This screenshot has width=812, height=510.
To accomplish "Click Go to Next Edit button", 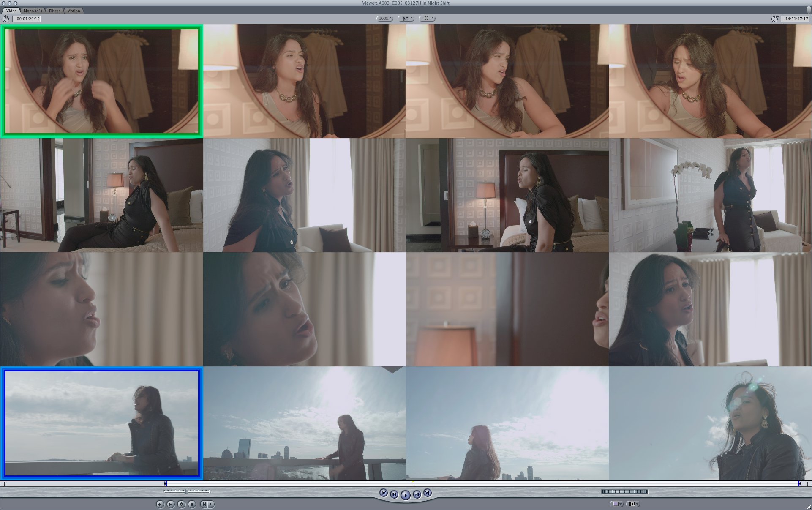I will (428, 493).
